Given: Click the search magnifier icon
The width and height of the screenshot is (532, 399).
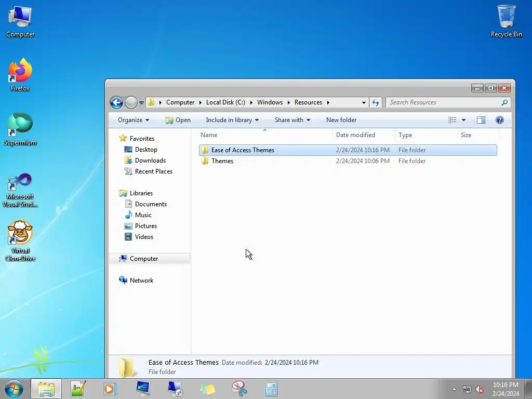Looking at the screenshot, I should tap(504, 102).
